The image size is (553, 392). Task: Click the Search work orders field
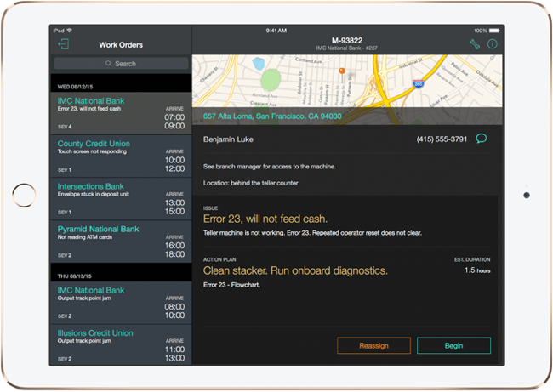[x=121, y=64]
